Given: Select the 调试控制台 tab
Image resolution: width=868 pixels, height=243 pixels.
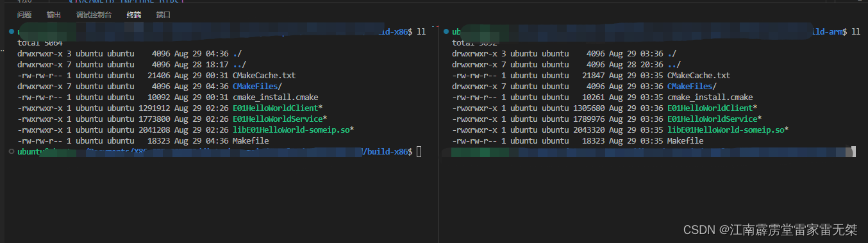Looking at the screenshot, I should [94, 14].
